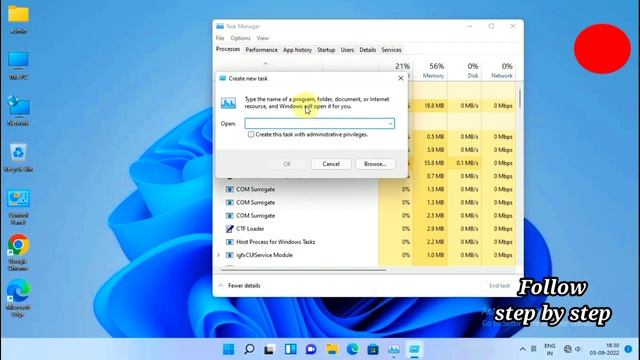Viewport: 640px width, 360px height.
Task: Select the Control Panel desktop icon
Action: 18,207
